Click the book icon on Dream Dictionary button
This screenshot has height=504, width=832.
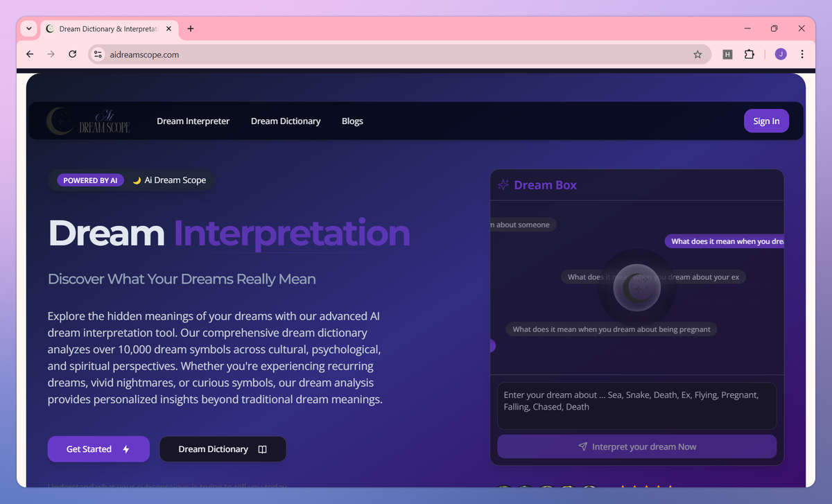(x=263, y=449)
